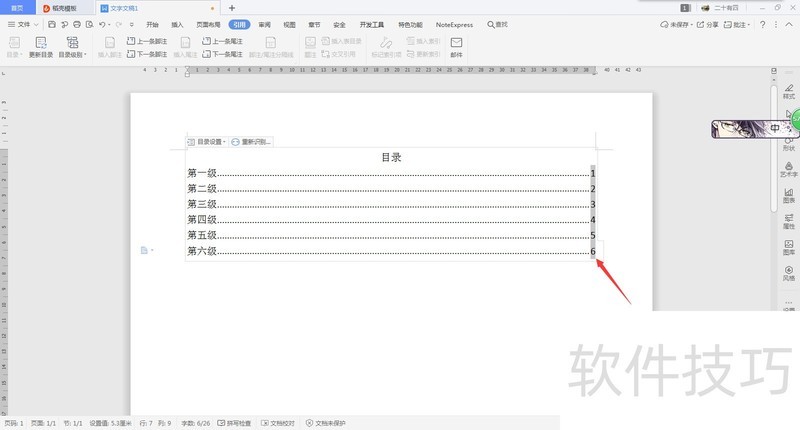Switch to the 审阅 ribbon tab
The width and height of the screenshot is (800, 430).
pyautogui.click(x=264, y=24)
